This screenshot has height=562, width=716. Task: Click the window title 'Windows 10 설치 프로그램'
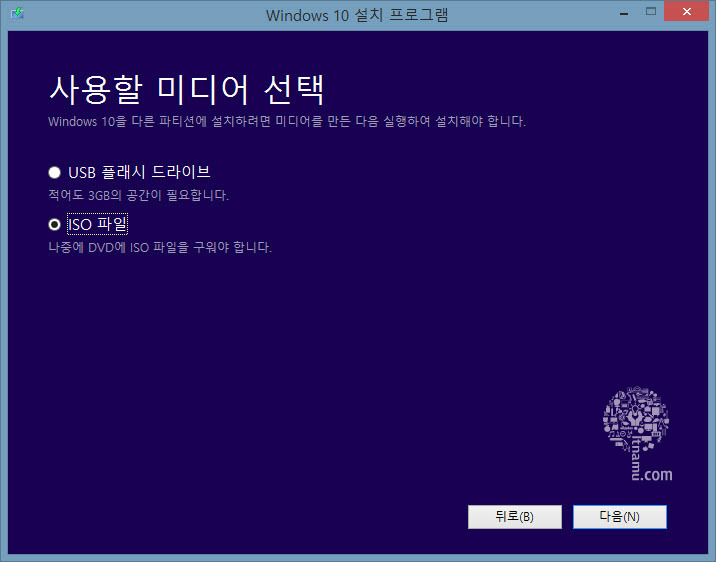[x=357, y=15]
